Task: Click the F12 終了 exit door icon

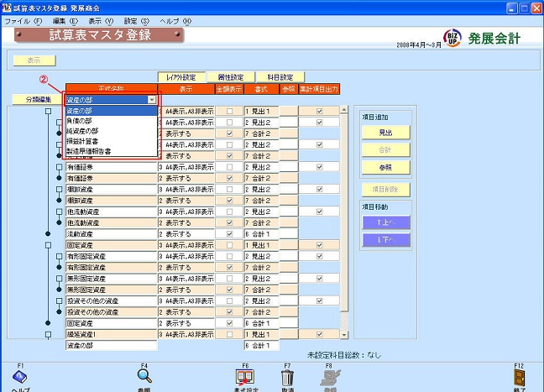Action: 520,377
